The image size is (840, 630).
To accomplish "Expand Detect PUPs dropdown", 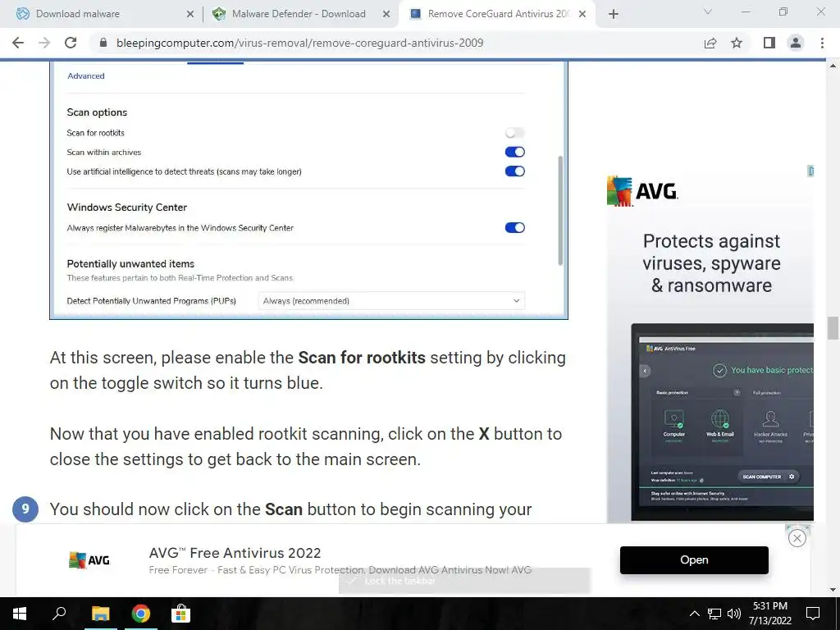I will [x=391, y=300].
